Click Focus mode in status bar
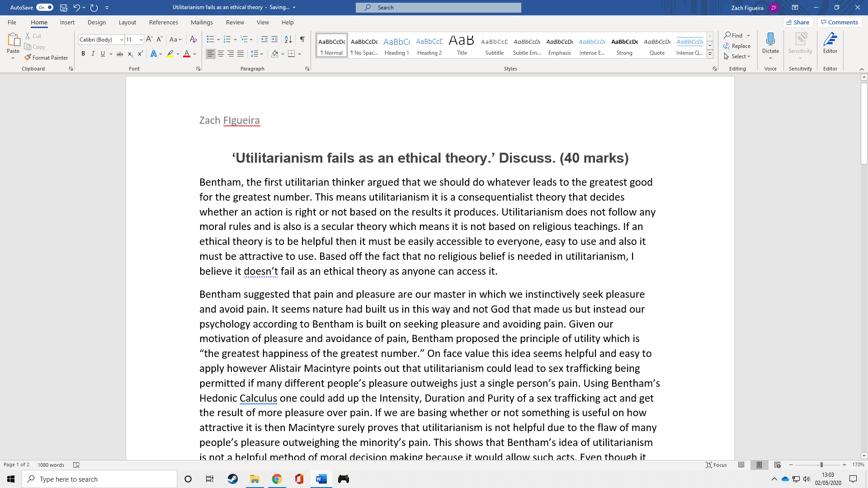This screenshot has width=868, height=488. pyautogui.click(x=717, y=465)
